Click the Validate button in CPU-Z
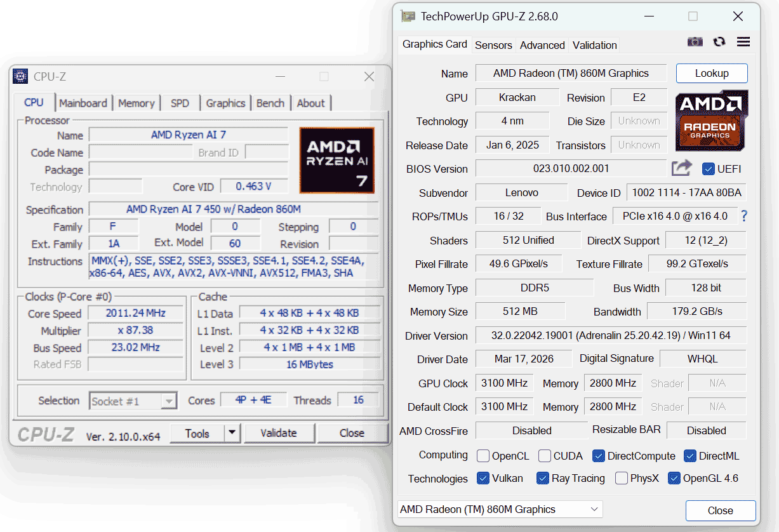Image resolution: width=779 pixels, height=532 pixels. click(x=279, y=433)
